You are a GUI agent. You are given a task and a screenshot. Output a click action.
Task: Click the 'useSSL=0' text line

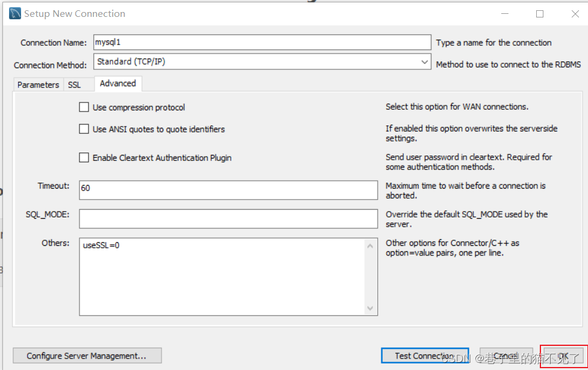(101, 245)
